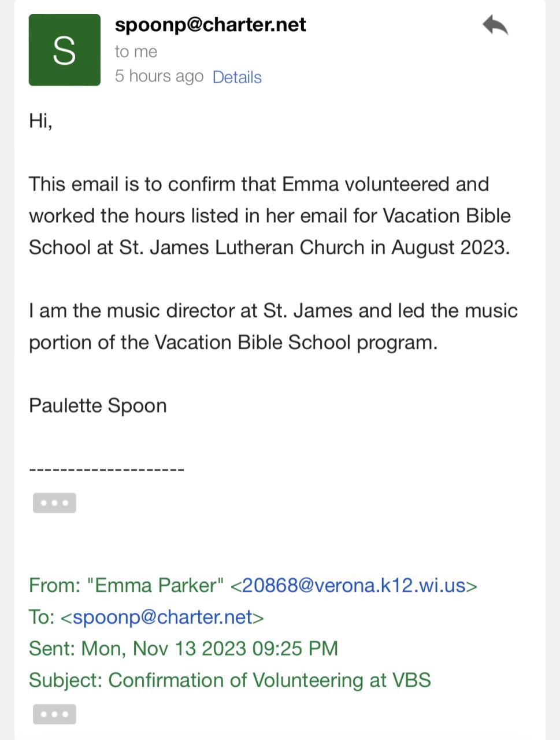Viewport: 560px width, 740px height.
Task: Tap the Subject "Confirmation of Volunteering at VBS"
Action: [x=269, y=680]
